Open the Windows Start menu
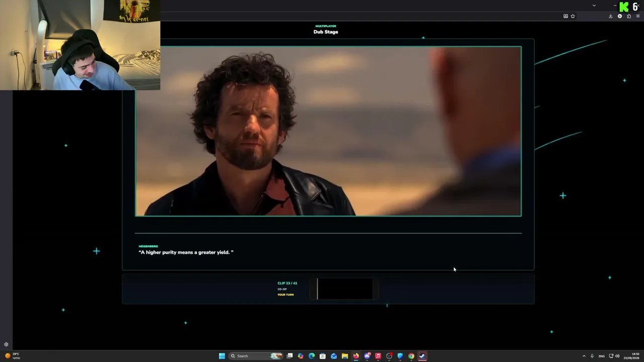The height and width of the screenshot is (362, 644). point(222,356)
